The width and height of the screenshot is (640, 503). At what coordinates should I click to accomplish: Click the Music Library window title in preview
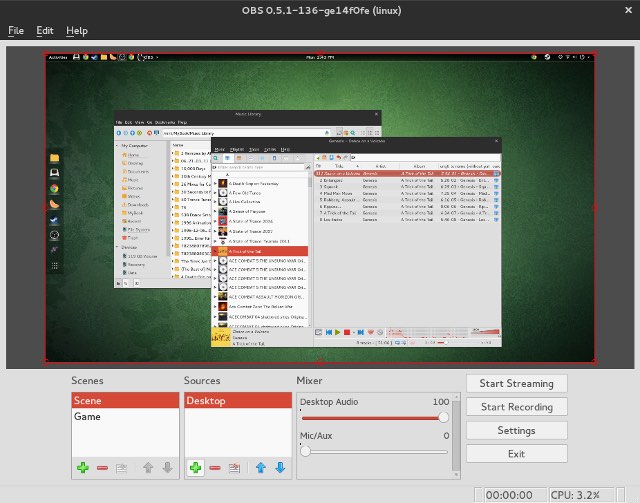248,114
